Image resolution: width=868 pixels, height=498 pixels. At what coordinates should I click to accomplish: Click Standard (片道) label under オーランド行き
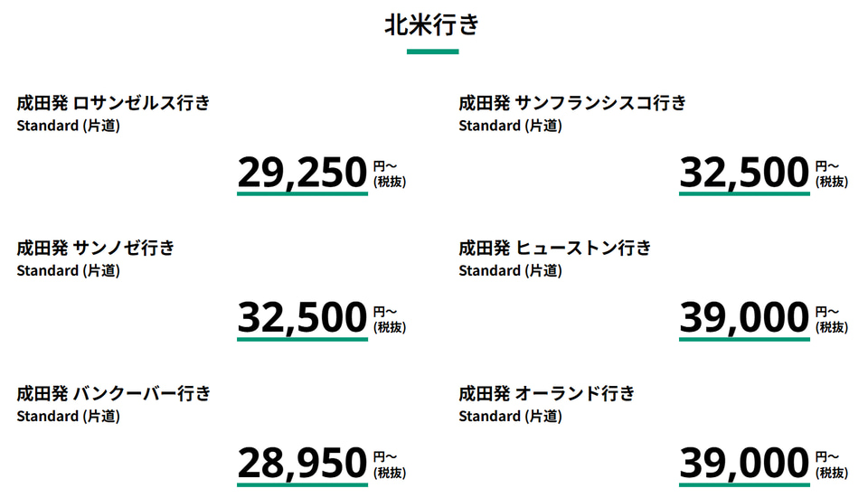point(510,416)
